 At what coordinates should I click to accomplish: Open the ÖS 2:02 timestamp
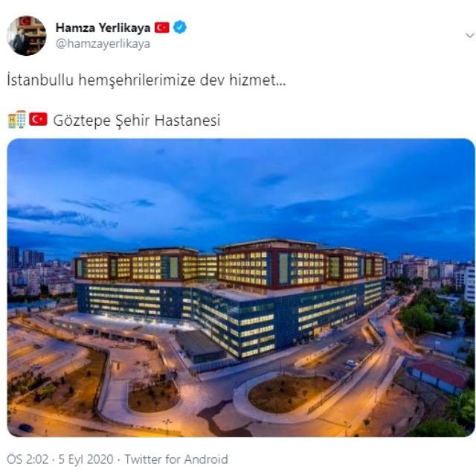(x=28, y=459)
